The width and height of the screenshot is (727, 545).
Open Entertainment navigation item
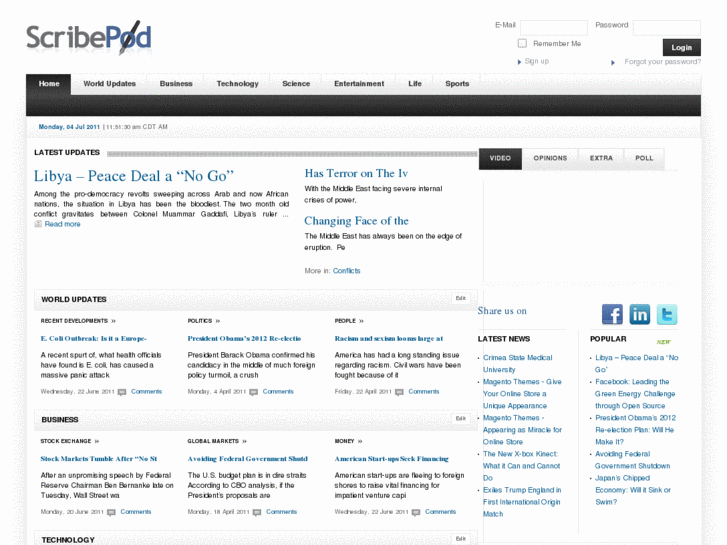tap(359, 84)
